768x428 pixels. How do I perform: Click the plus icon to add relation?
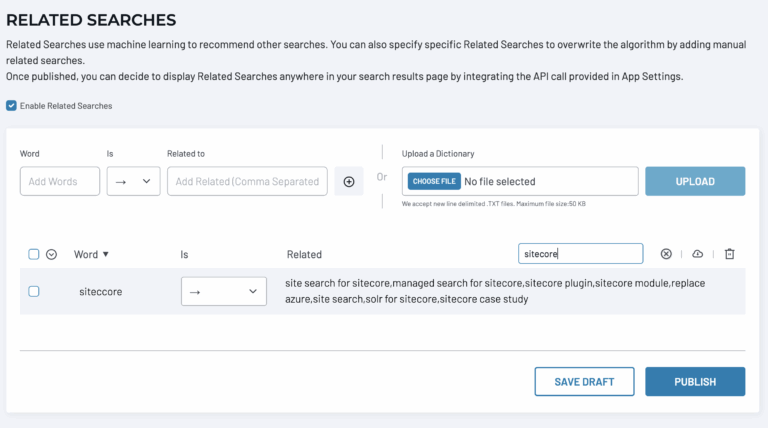pos(349,182)
